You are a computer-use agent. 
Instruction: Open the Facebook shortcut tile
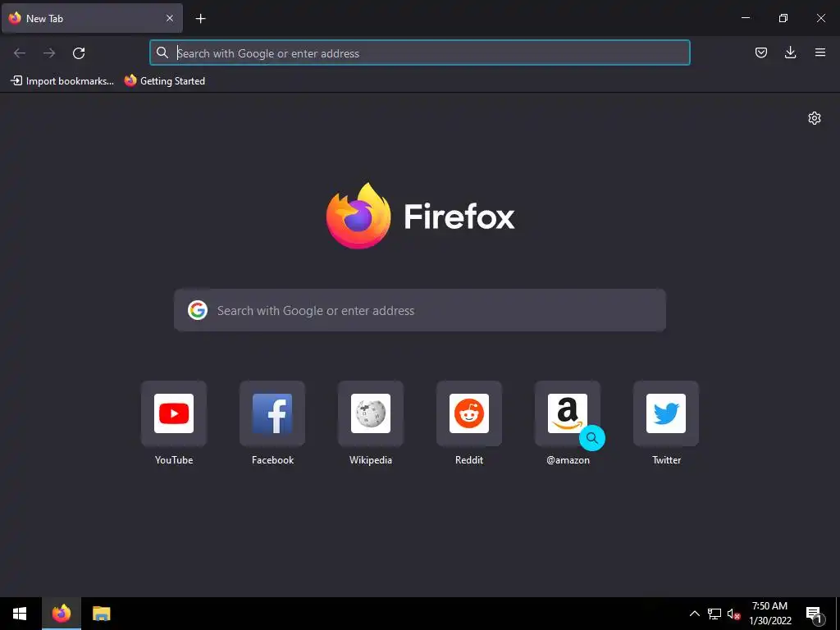272,413
